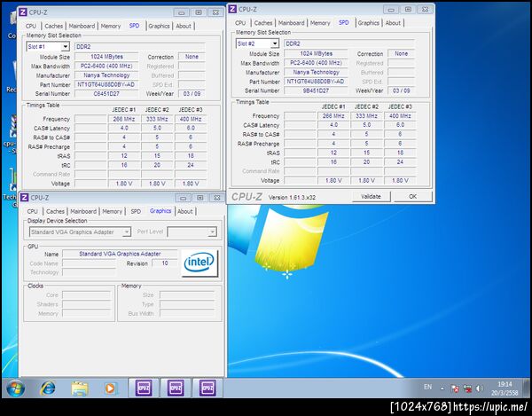Open SPD tab in the Graphics window

136,211
